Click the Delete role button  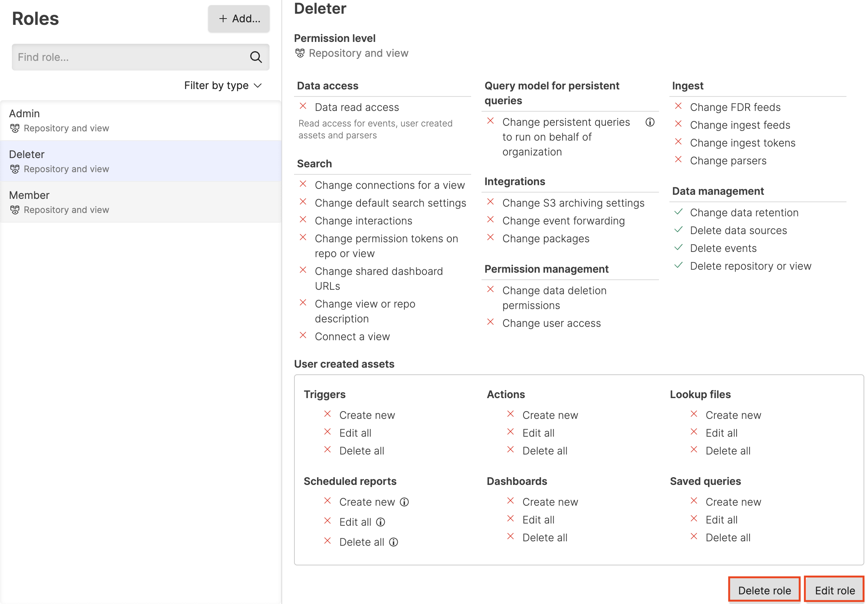(764, 589)
